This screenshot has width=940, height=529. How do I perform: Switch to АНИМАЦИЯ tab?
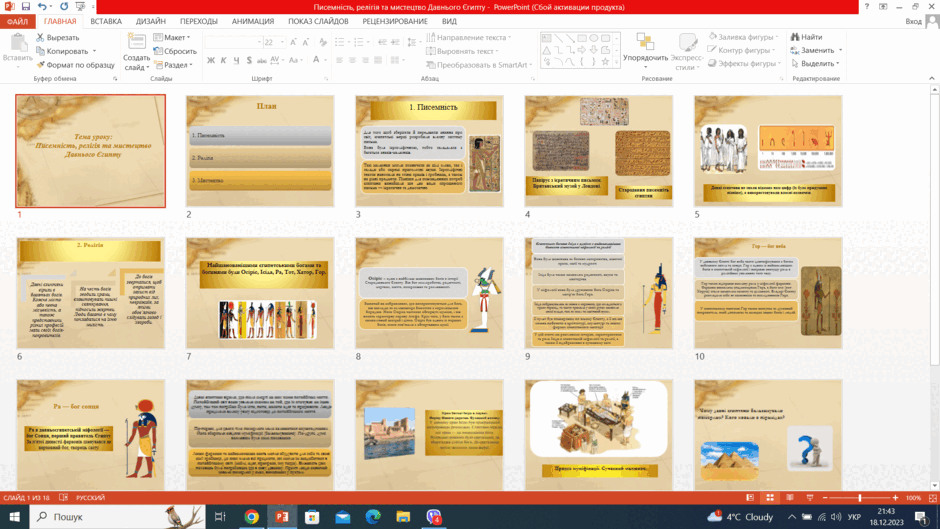pos(253,22)
